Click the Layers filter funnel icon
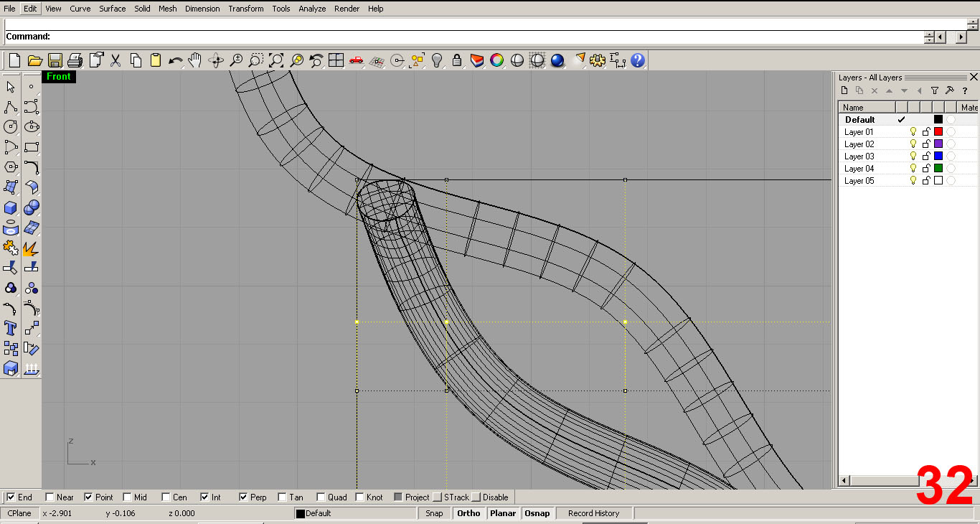The image size is (980, 524). (935, 90)
